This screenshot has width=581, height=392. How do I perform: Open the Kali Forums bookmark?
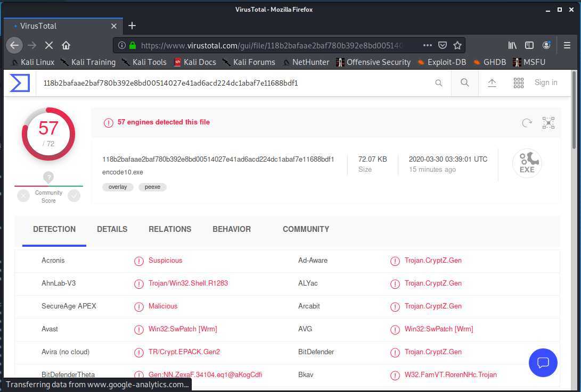coord(249,62)
